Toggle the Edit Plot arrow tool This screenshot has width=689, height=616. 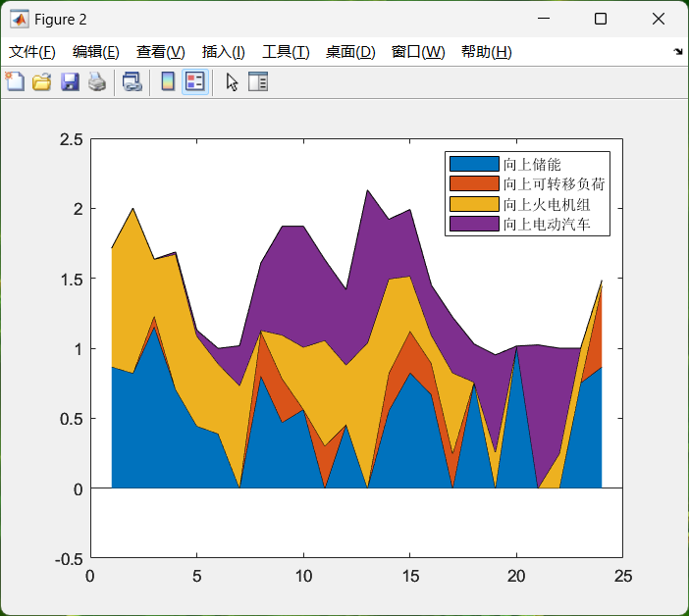(x=232, y=82)
